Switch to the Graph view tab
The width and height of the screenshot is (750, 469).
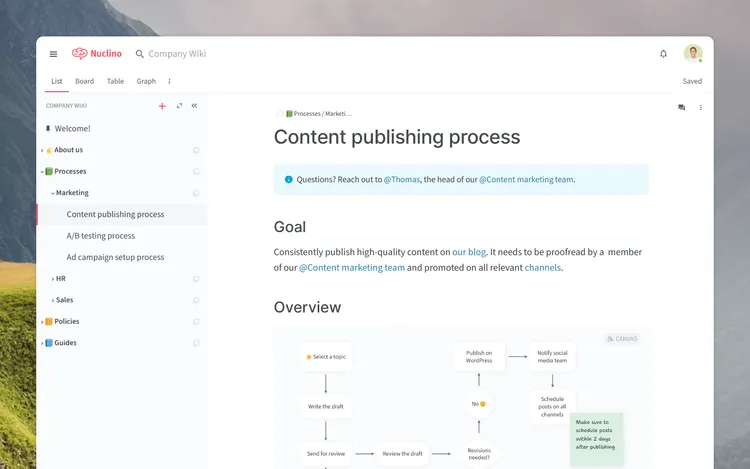tap(146, 81)
